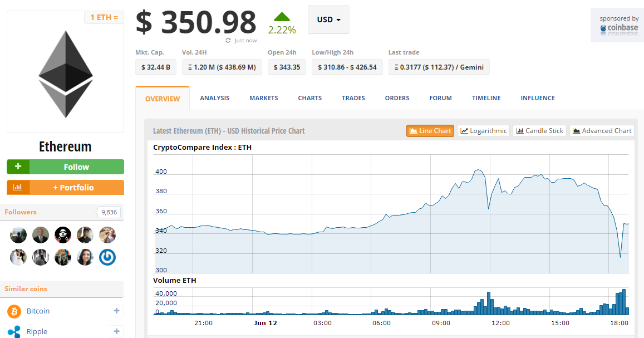Click the plus icon on Follow button
Image resolution: width=644 pixels, height=338 pixels.
pos(18,166)
